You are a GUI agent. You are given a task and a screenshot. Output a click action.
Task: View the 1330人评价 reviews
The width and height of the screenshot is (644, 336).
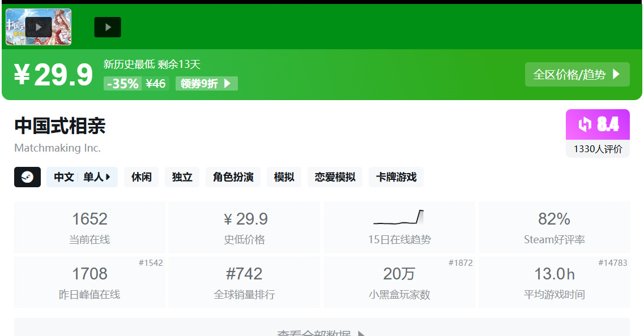(x=598, y=149)
